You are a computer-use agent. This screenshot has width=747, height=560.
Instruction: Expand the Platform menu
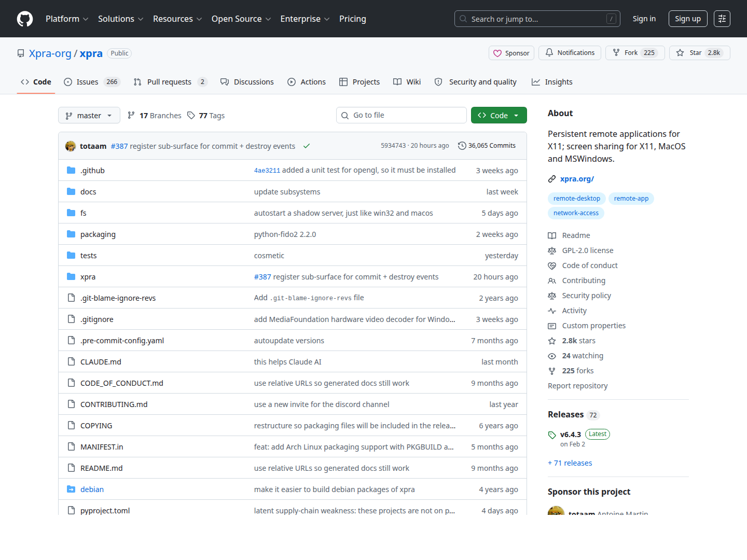click(x=67, y=19)
